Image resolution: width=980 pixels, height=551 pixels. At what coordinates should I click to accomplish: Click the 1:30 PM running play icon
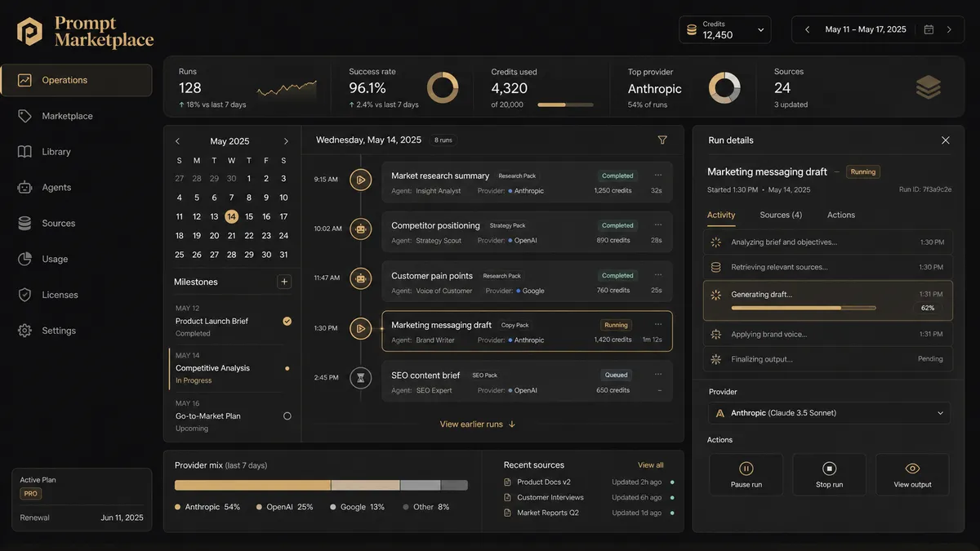coord(361,328)
